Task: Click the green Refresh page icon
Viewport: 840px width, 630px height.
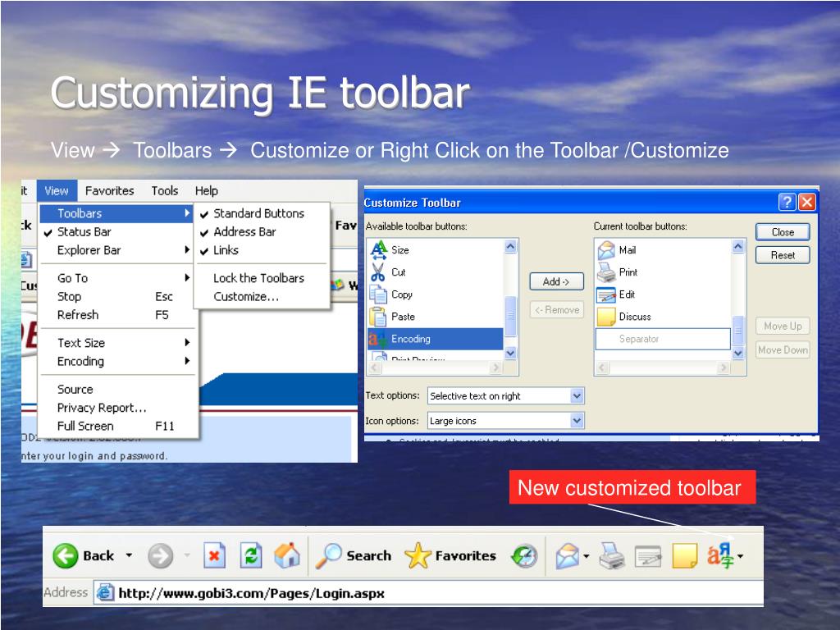Action: pyautogui.click(x=251, y=556)
